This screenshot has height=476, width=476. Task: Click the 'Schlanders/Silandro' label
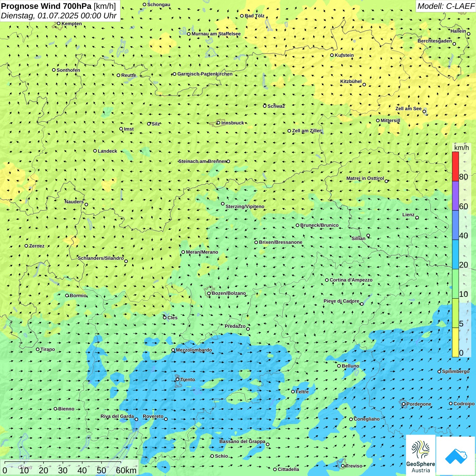[101, 258]
